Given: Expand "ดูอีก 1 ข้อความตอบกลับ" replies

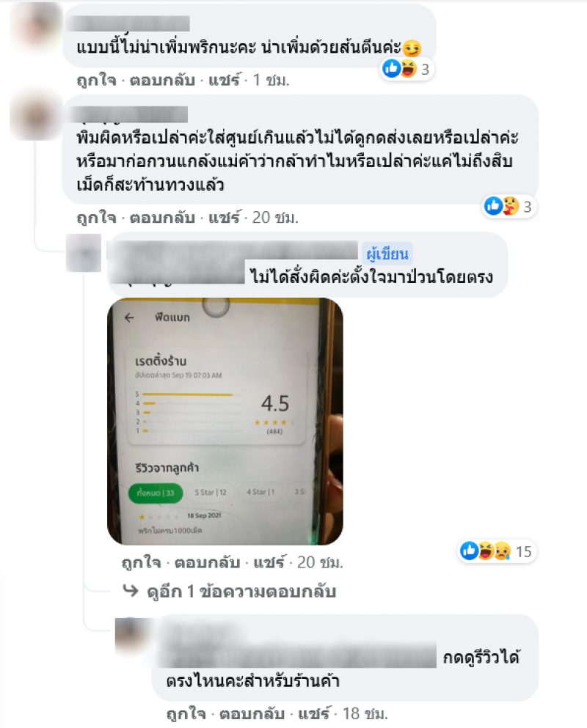Looking at the screenshot, I should pyautogui.click(x=241, y=592).
